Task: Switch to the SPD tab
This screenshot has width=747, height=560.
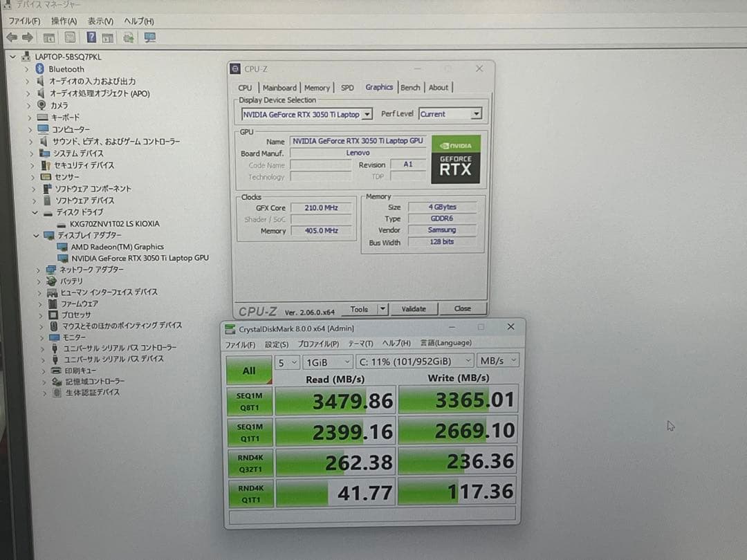Action: tap(347, 88)
